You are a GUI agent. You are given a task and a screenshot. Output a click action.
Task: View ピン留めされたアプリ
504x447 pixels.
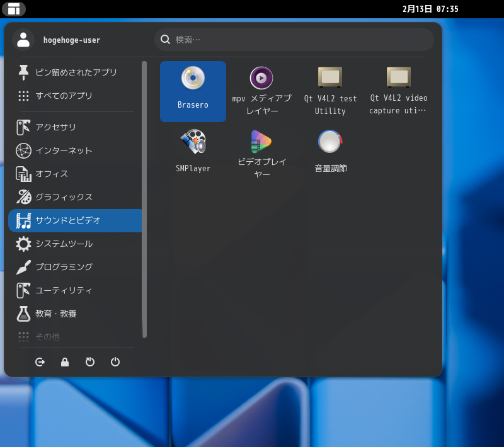point(75,72)
